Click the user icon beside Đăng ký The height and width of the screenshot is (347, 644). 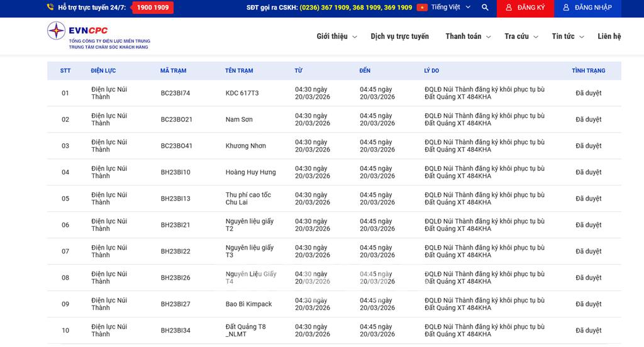(x=509, y=8)
